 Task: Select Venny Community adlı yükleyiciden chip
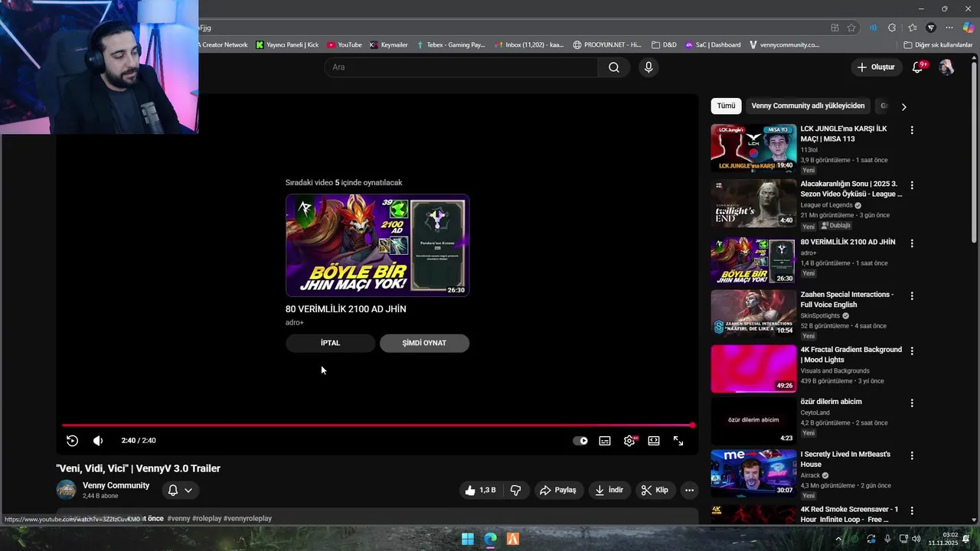coord(808,106)
